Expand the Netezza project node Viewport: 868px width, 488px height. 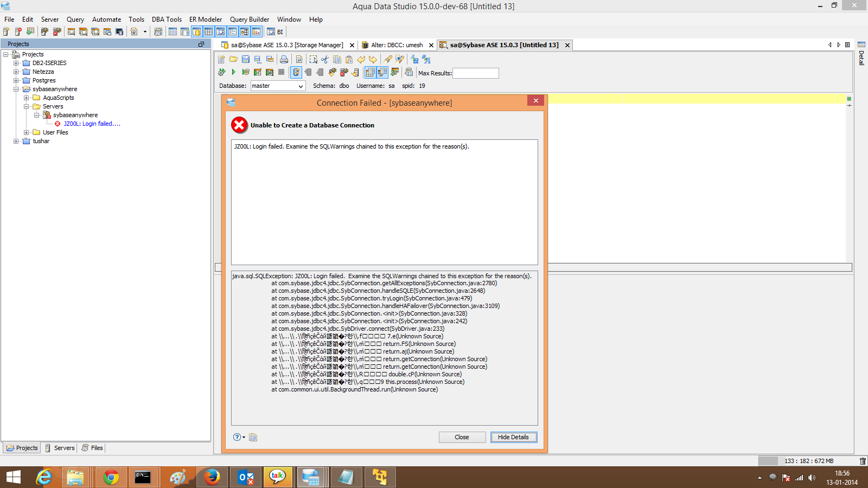[x=16, y=72]
